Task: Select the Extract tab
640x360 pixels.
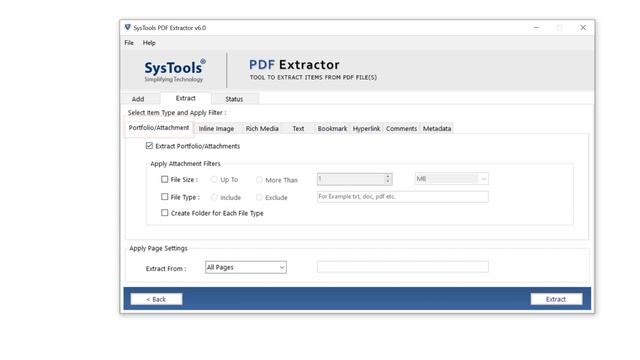Action: coord(186,98)
